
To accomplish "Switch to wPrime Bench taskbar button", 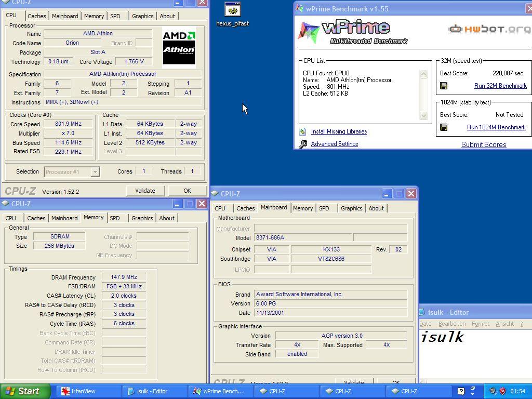I will [x=219, y=391].
